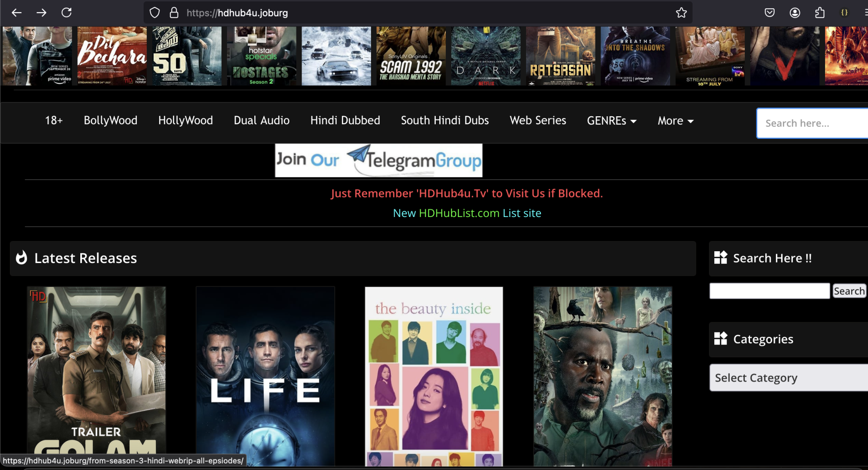
Task: Click the sidebar Search button
Action: pyautogui.click(x=849, y=291)
